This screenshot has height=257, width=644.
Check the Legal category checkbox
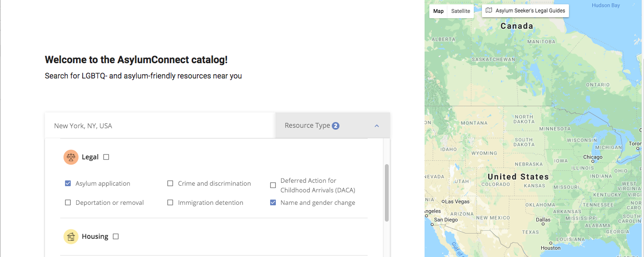pyautogui.click(x=106, y=157)
